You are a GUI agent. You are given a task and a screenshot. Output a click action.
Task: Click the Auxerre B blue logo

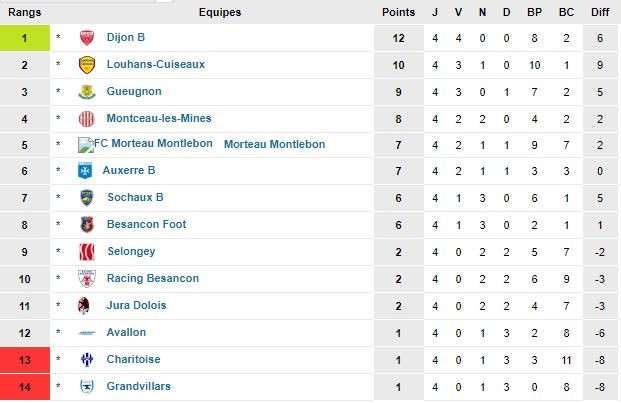[x=85, y=171]
